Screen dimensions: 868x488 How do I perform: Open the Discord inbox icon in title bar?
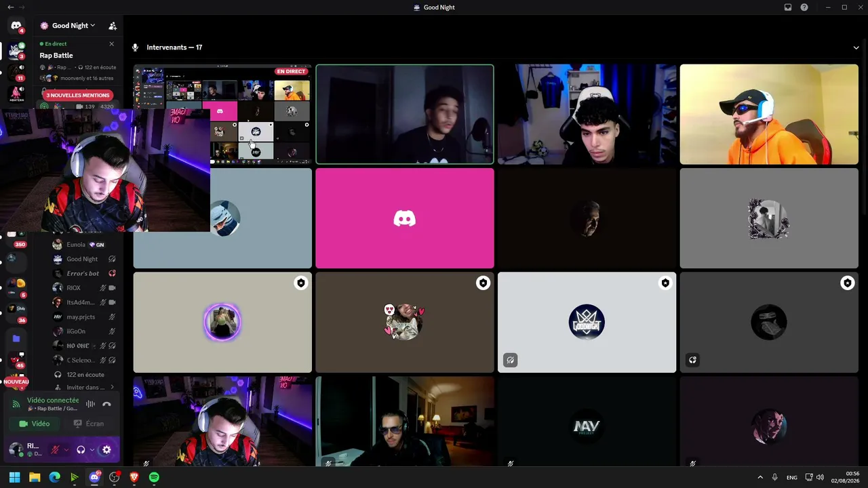(x=788, y=7)
